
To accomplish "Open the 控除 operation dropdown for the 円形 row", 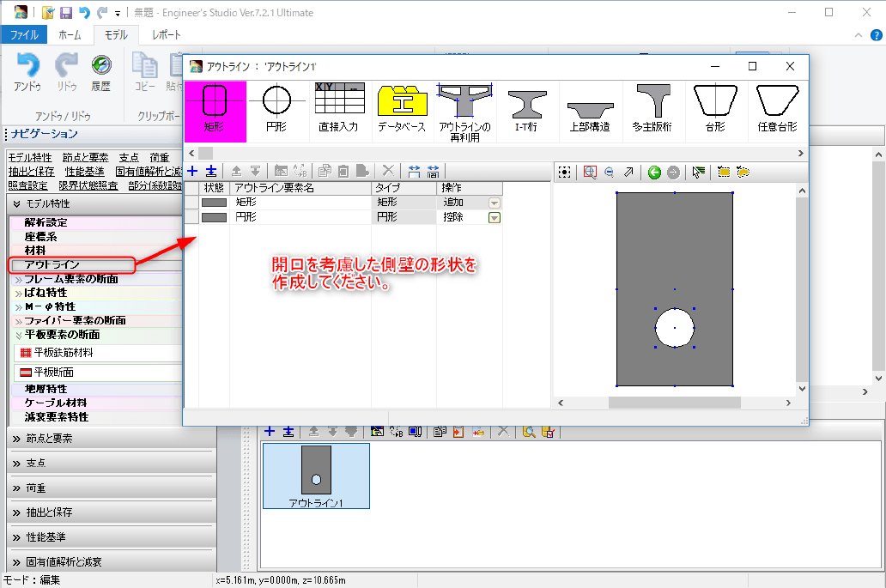I will 495,217.
